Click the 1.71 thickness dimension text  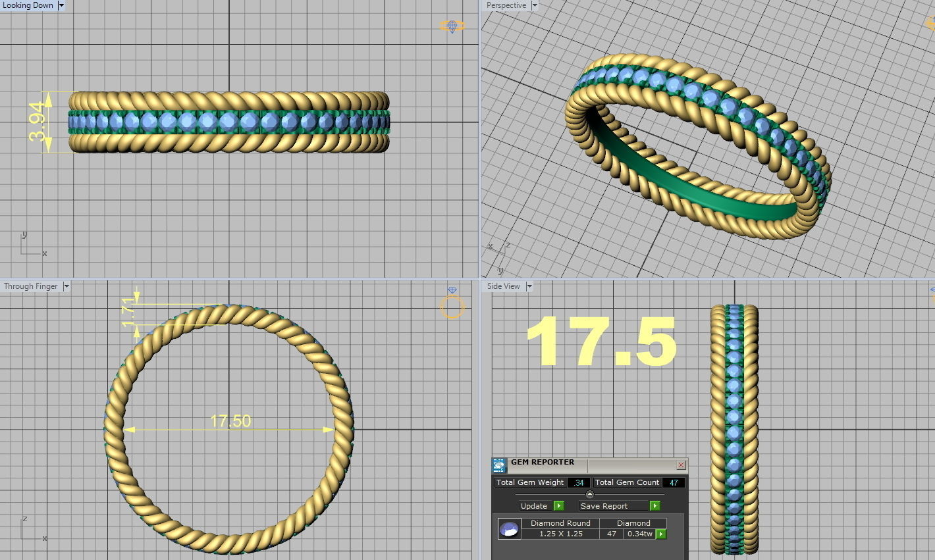point(128,311)
